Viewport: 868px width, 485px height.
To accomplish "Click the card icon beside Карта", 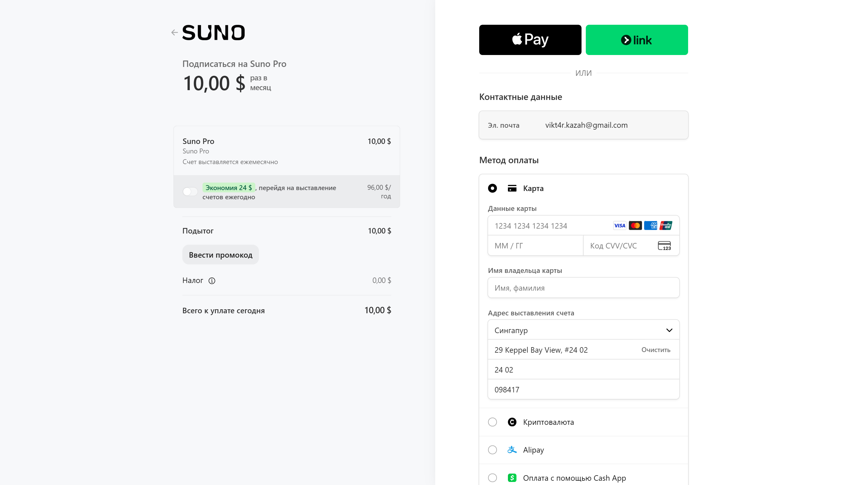I will (x=512, y=188).
